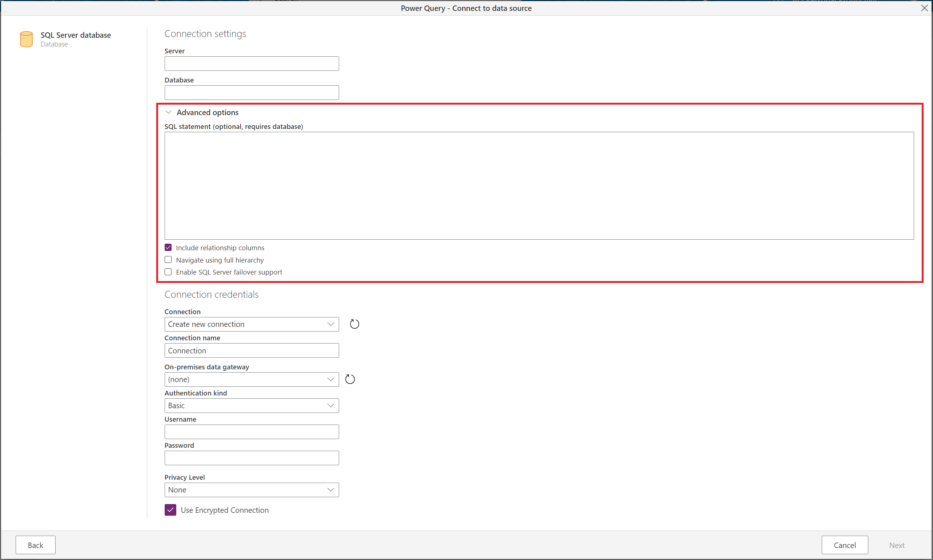Viewport: 933px width, 560px height.
Task: Close the Power Query dialog
Action: pyautogui.click(x=924, y=8)
